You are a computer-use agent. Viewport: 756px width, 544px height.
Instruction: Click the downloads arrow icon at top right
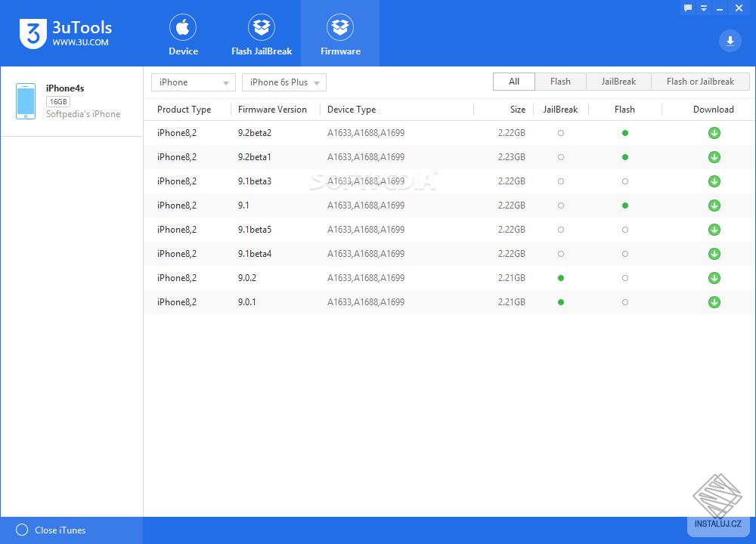point(730,41)
